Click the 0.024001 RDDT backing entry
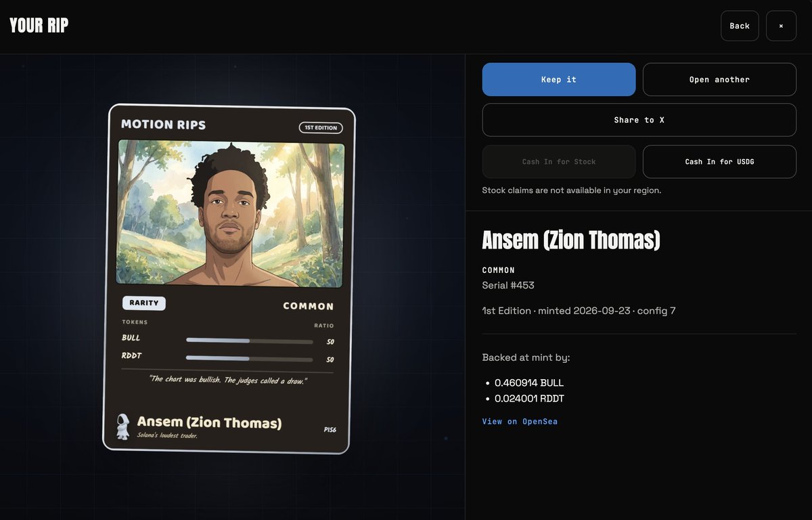 (x=529, y=398)
